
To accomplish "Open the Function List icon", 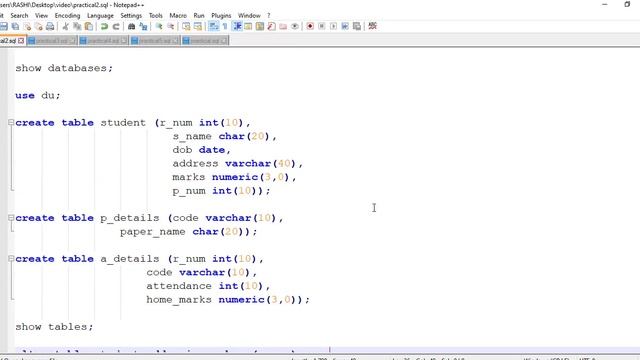I will [271, 27].
